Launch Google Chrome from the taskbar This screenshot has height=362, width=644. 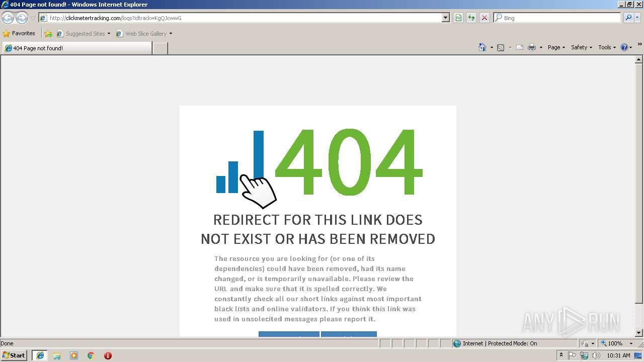pyautogui.click(x=91, y=355)
